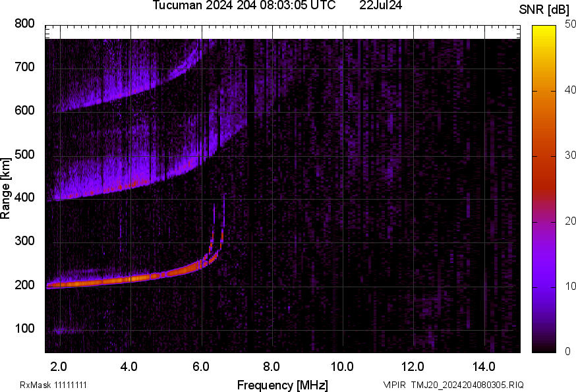Click the Frequency [MHz] axis label

click(282, 385)
